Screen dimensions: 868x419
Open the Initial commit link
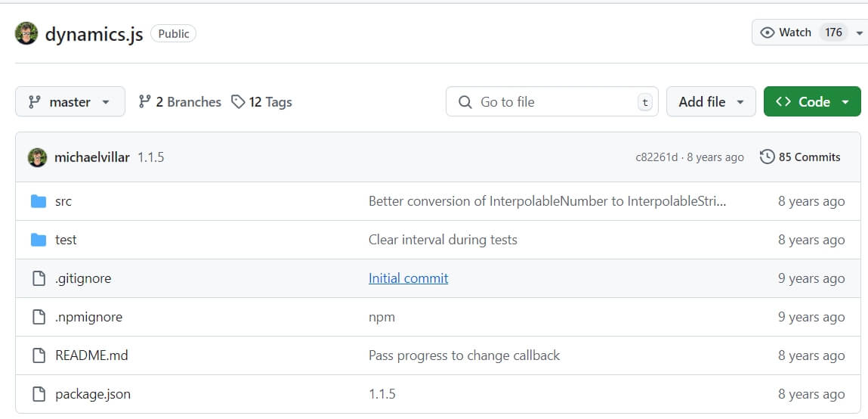[x=409, y=278]
